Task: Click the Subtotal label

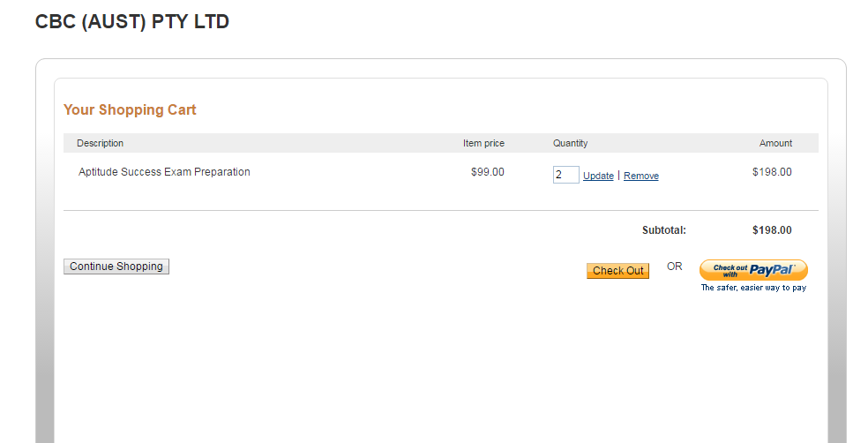Action: pos(663,230)
